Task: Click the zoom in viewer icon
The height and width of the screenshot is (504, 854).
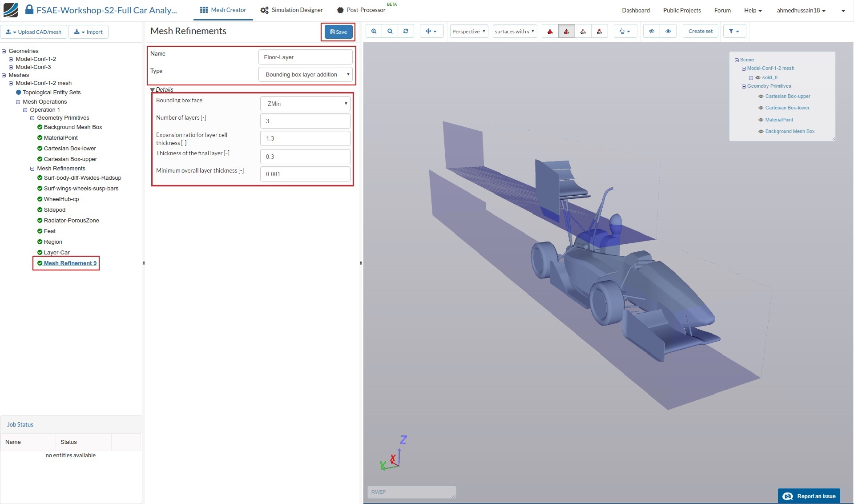Action: pos(374,31)
